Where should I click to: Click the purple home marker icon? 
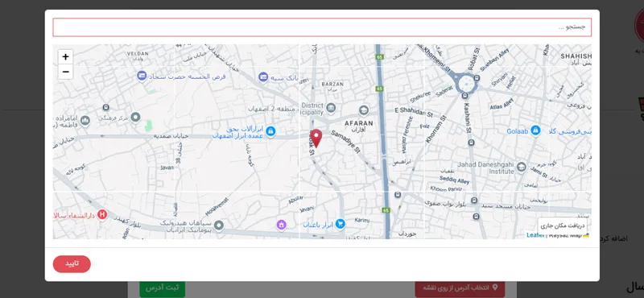point(281,225)
